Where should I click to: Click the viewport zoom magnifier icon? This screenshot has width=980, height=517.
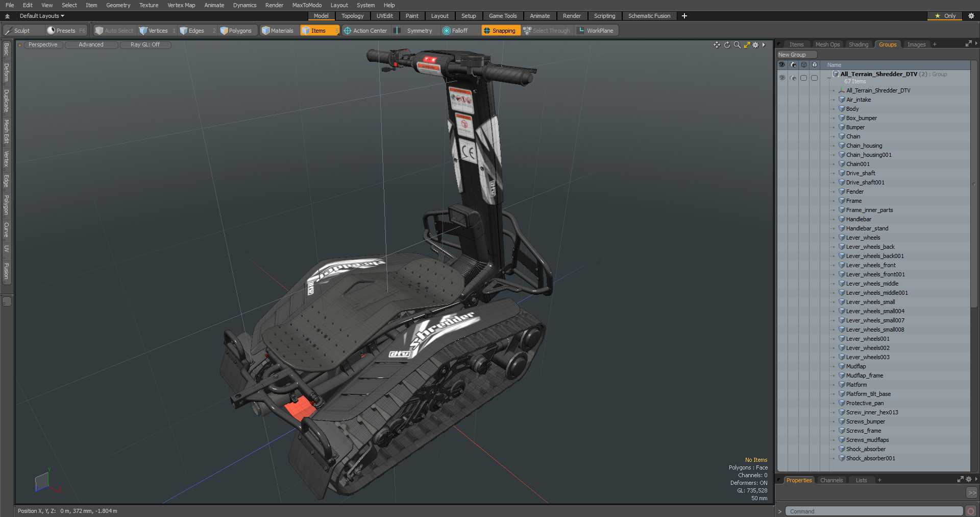(737, 45)
